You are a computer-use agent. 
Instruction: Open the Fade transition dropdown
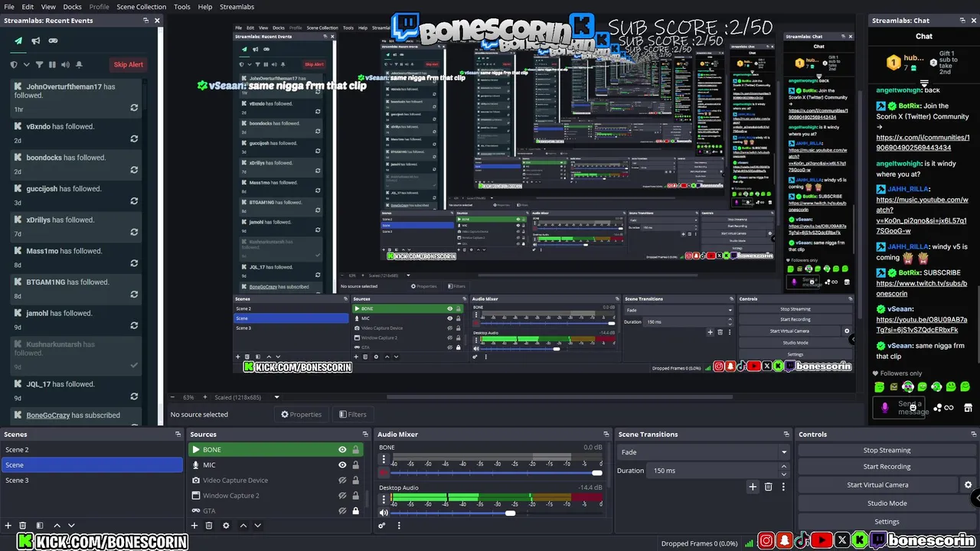click(703, 452)
